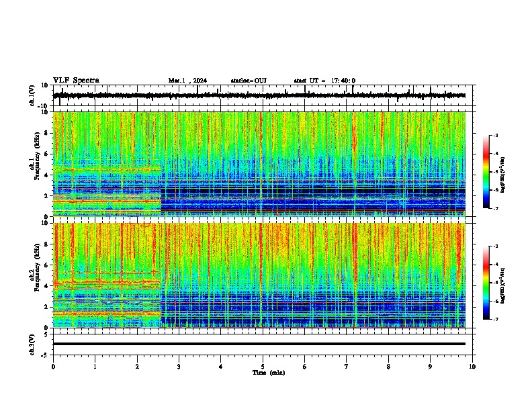Click the "-4" label on ch.1 color bar
This screenshot has width=532, height=411.
[x=495, y=154]
